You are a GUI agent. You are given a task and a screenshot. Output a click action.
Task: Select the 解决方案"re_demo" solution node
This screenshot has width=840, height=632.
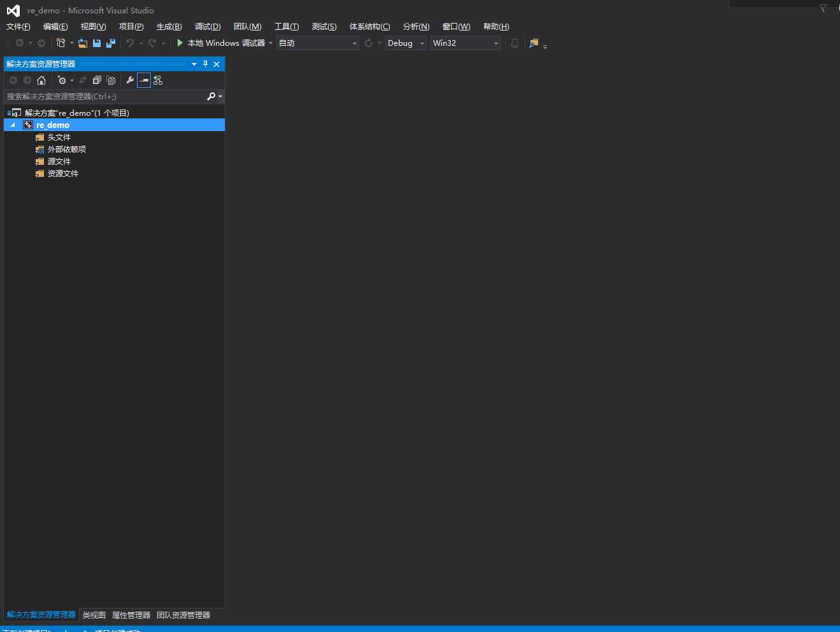pyautogui.click(x=76, y=113)
